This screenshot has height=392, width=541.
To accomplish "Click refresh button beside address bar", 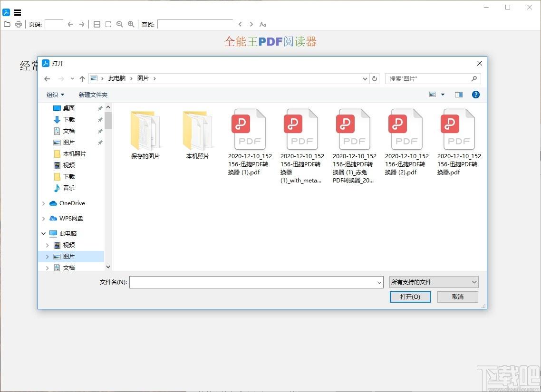I will click(374, 78).
